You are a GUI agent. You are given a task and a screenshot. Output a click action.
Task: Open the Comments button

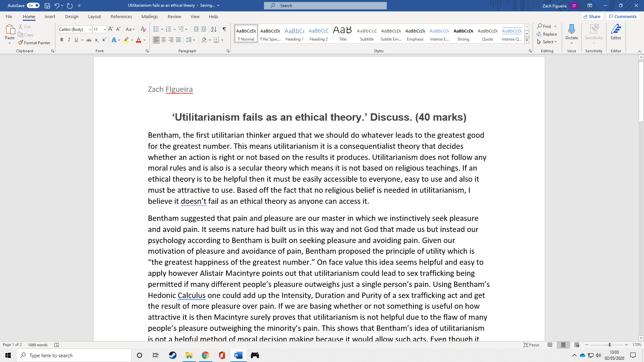(623, 16)
